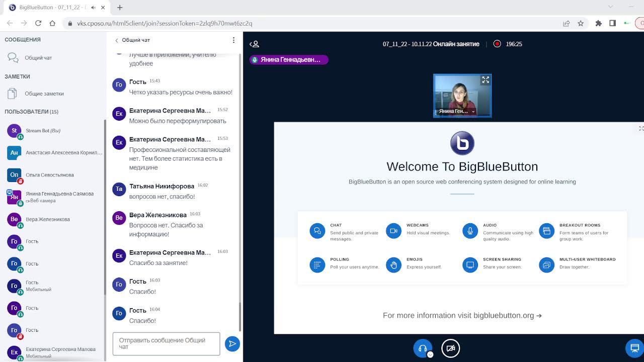
Task: Click the Ек avatar in user list
Action: [x=14, y=352]
